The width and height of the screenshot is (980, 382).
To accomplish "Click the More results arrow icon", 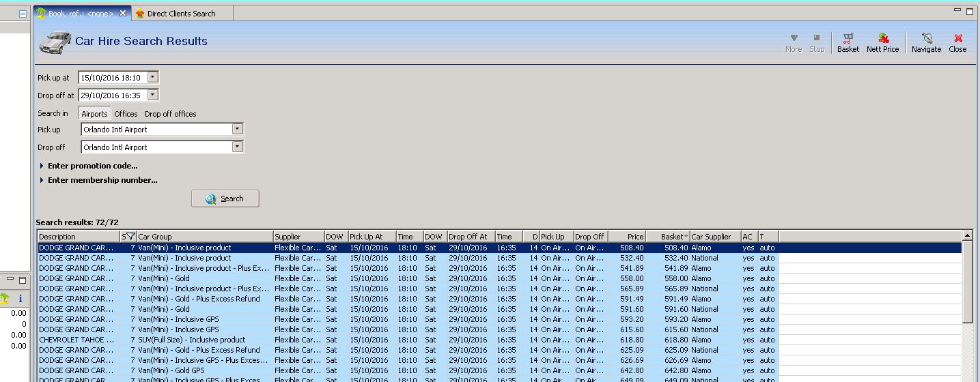I will pyautogui.click(x=793, y=42).
